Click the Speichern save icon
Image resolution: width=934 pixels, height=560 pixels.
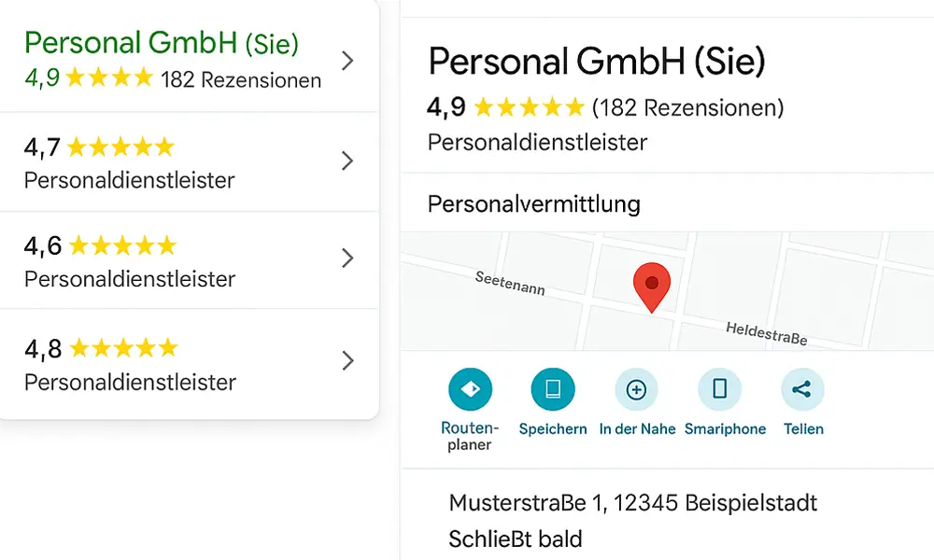tap(553, 390)
